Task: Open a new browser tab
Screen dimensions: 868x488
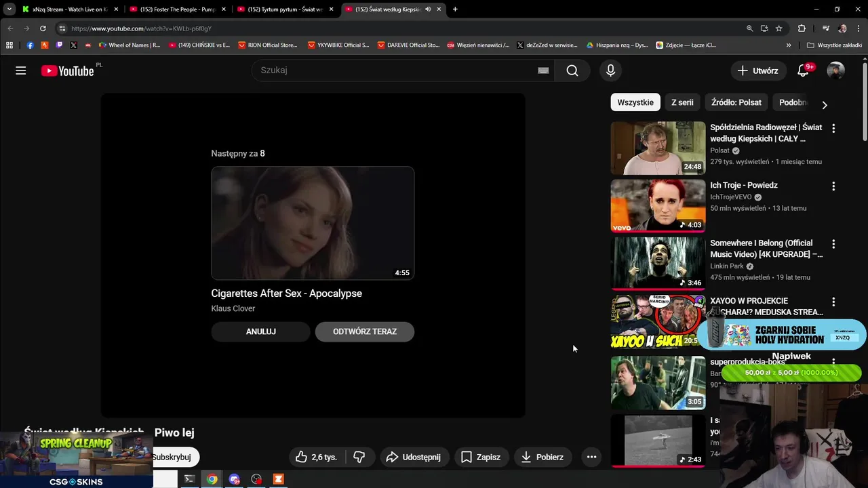Action: [x=455, y=9]
